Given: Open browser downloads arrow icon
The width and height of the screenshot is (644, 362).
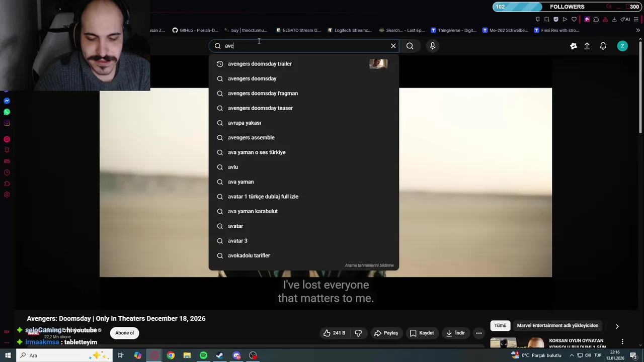Looking at the screenshot, I should pyautogui.click(x=614, y=19).
